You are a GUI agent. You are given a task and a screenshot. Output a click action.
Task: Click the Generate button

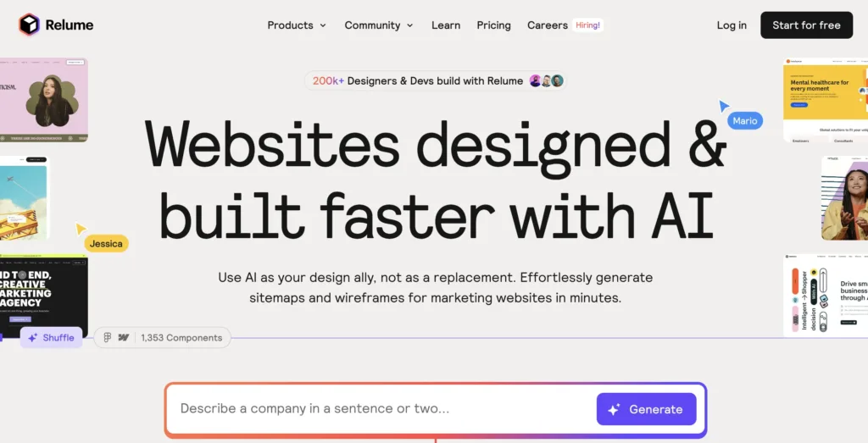[646, 409]
